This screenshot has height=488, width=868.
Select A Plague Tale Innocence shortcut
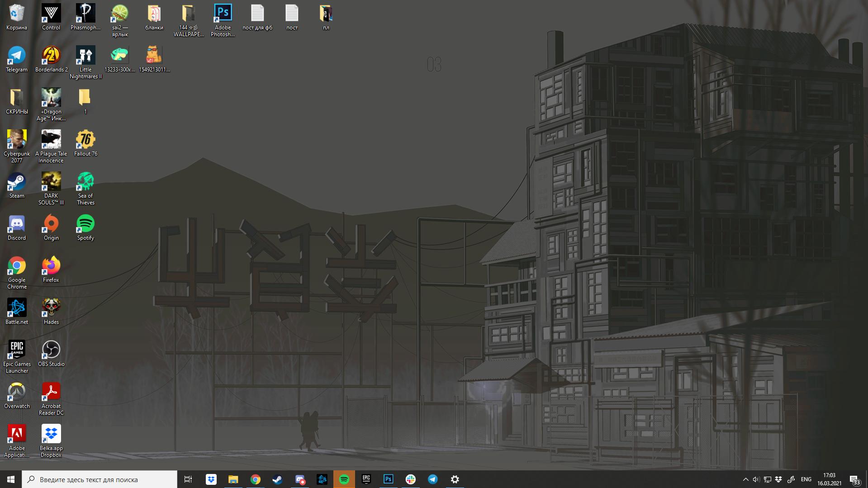(51, 147)
